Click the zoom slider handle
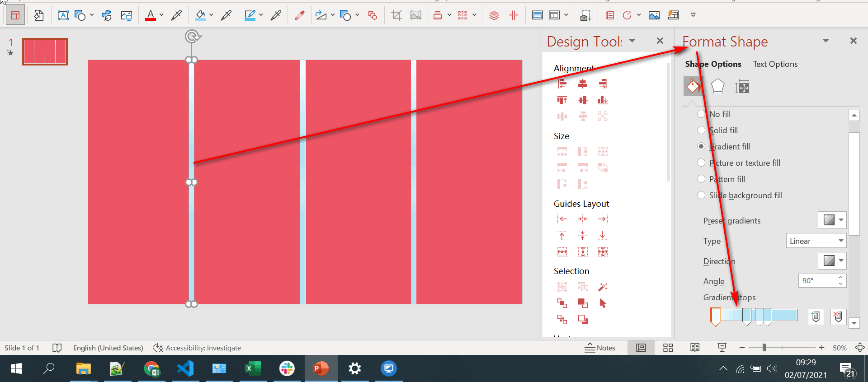Viewport: 868px width, 382px height. (764, 348)
